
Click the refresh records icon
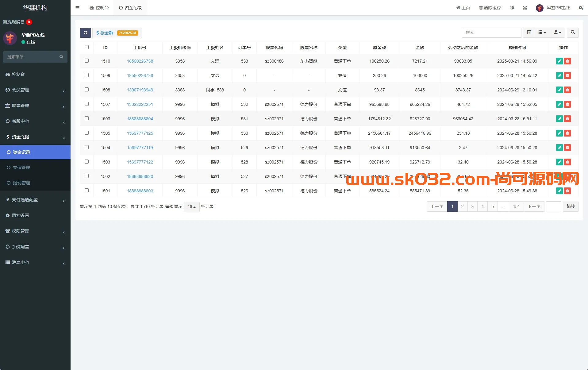(85, 33)
